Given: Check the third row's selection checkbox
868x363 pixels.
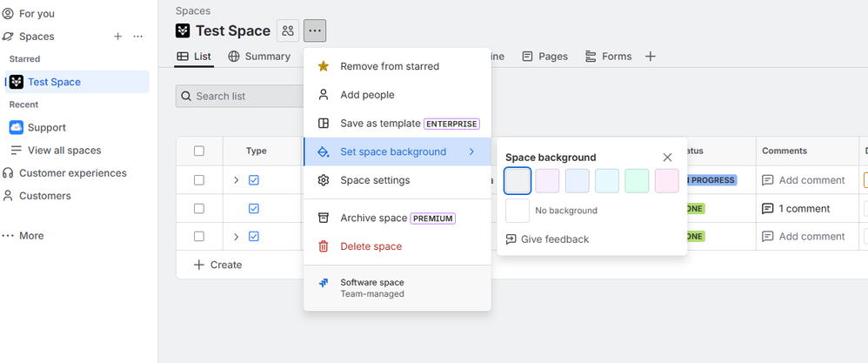Looking at the screenshot, I should click(199, 236).
